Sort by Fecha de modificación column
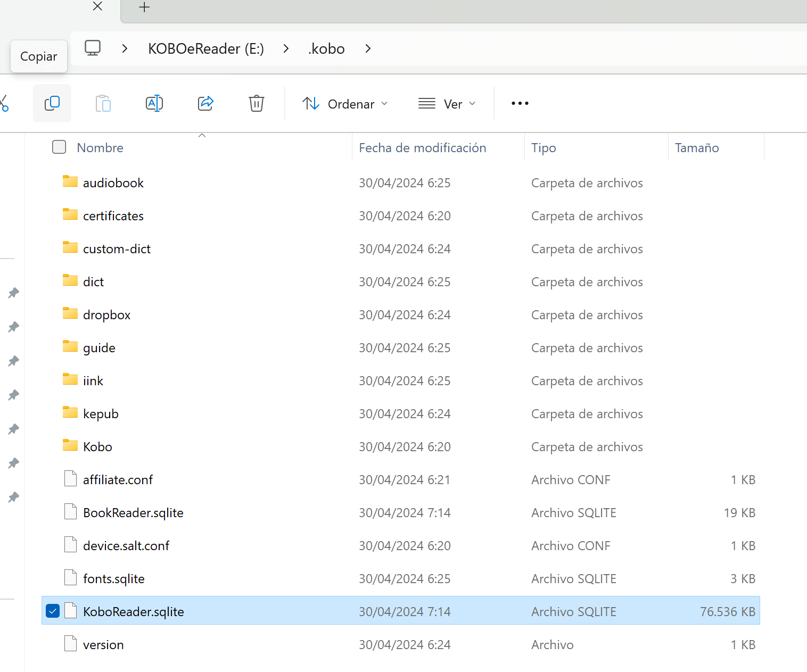Viewport: 807px width, 672px height. 423,147
